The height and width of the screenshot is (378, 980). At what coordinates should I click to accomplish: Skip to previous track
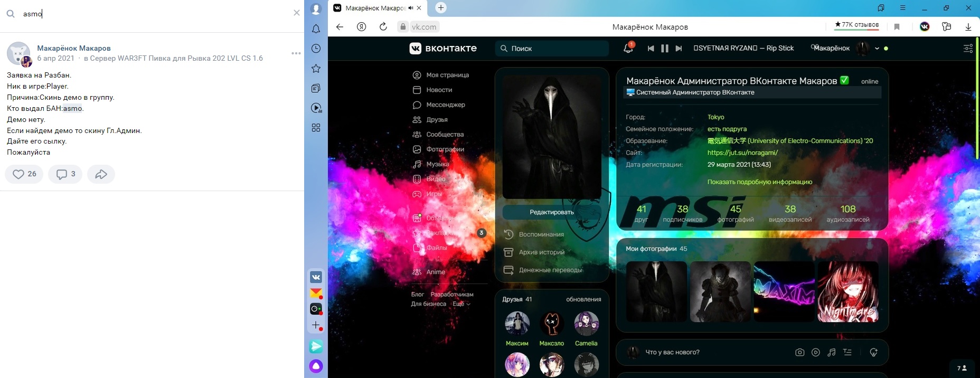click(x=651, y=48)
